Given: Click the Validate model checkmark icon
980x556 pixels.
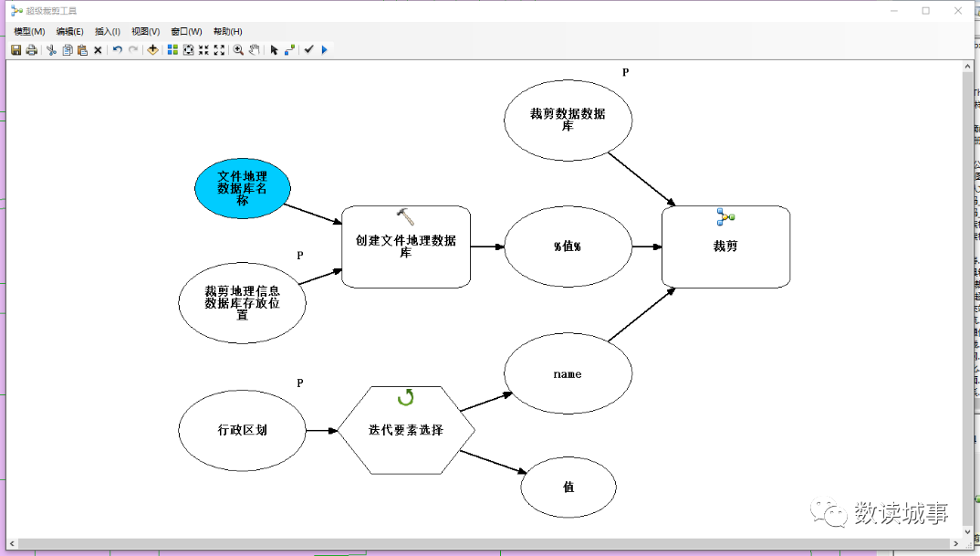Looking at the screenshot, I should pos(308,50).
